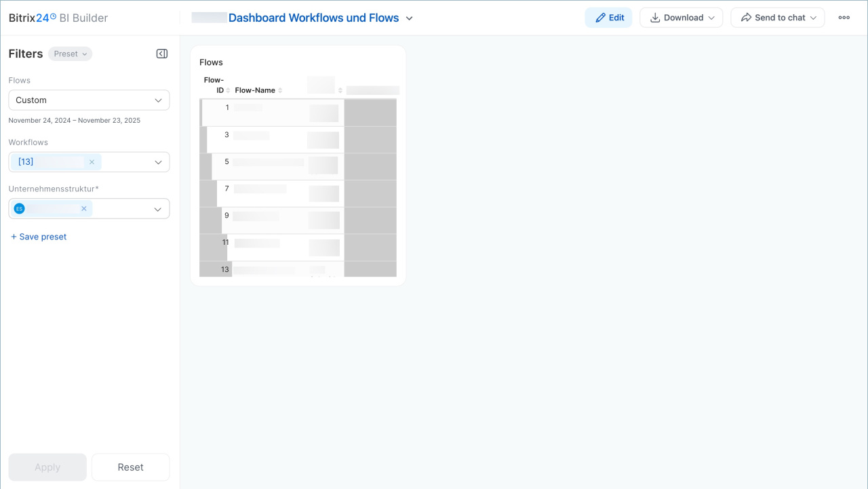The width and height of the screenshot is (868, 489).
Task: Remove the [13] workflow tag
Action: point(92,162)
